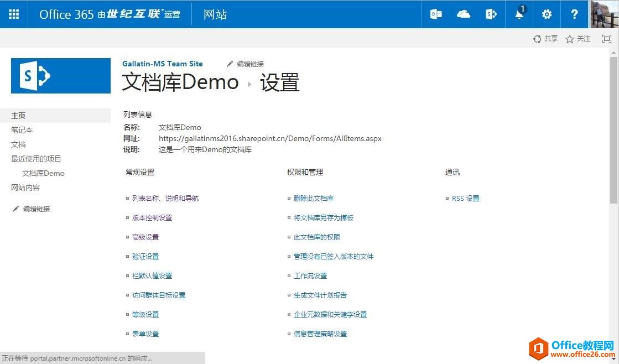This screenshot has width=619, height=364.
Task: Open 工作流设置 link
Action: [310, 275]
